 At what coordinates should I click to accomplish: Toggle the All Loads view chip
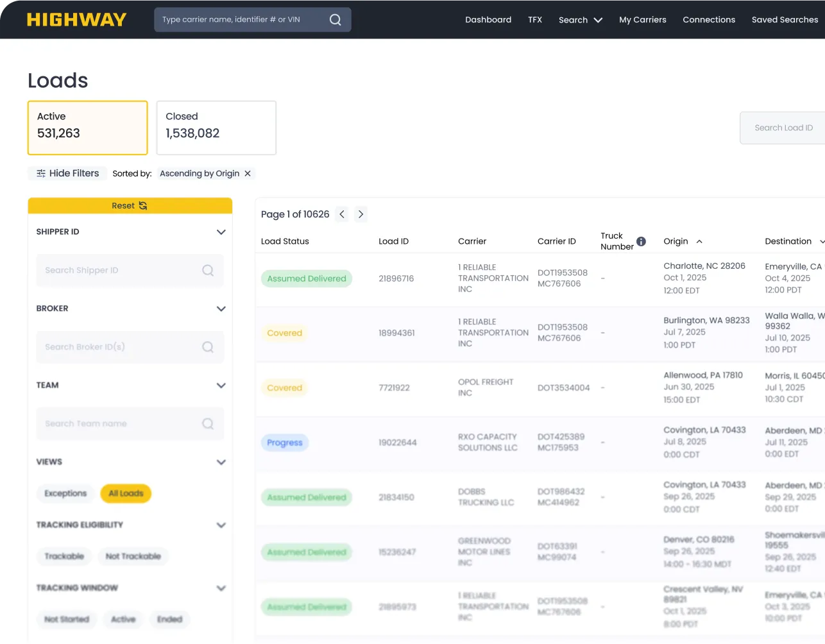click(x=126, y=493)
